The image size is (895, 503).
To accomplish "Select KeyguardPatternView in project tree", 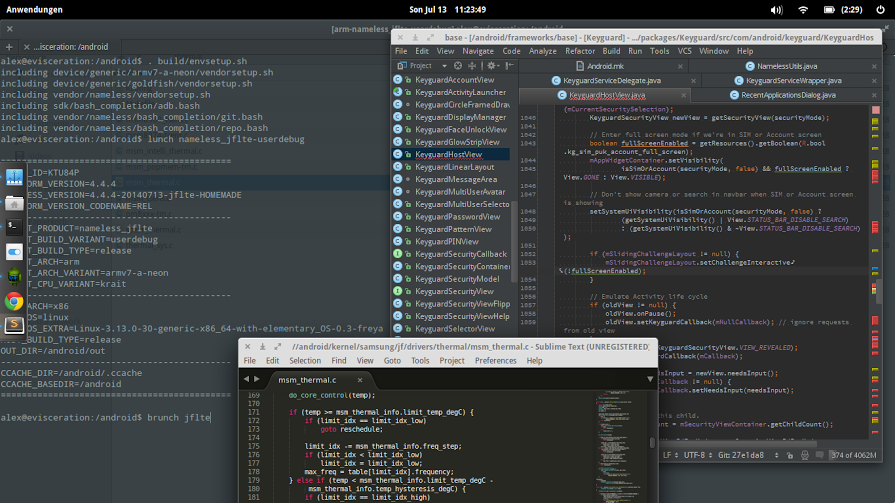I will [x=451, y=229].
